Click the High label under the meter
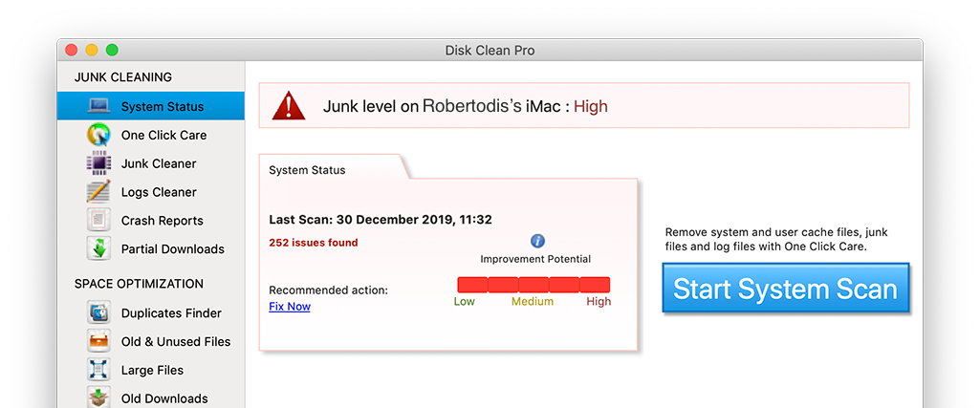980x408 pixels. coord(599,301)
